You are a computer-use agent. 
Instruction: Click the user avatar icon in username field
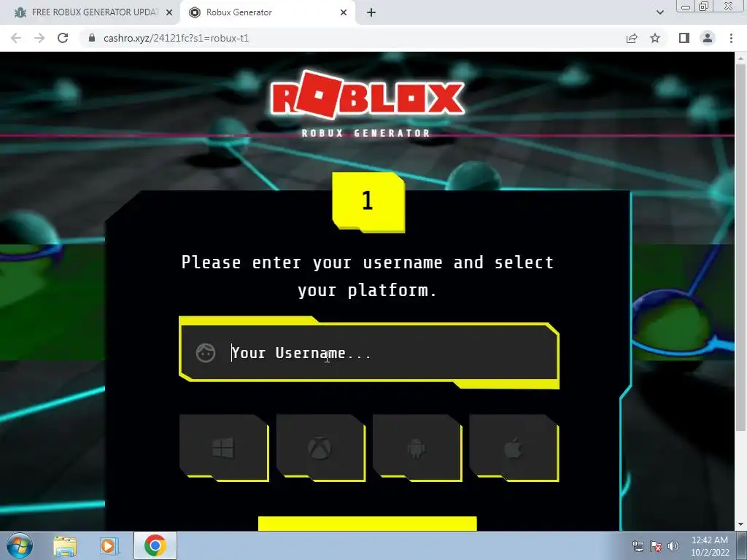pos(206,353)
